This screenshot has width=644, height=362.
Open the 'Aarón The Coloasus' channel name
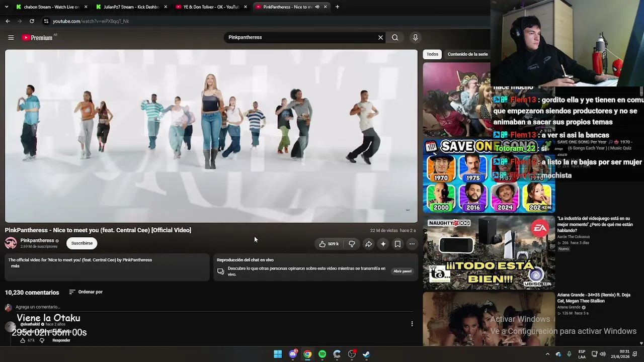point(574,237)
